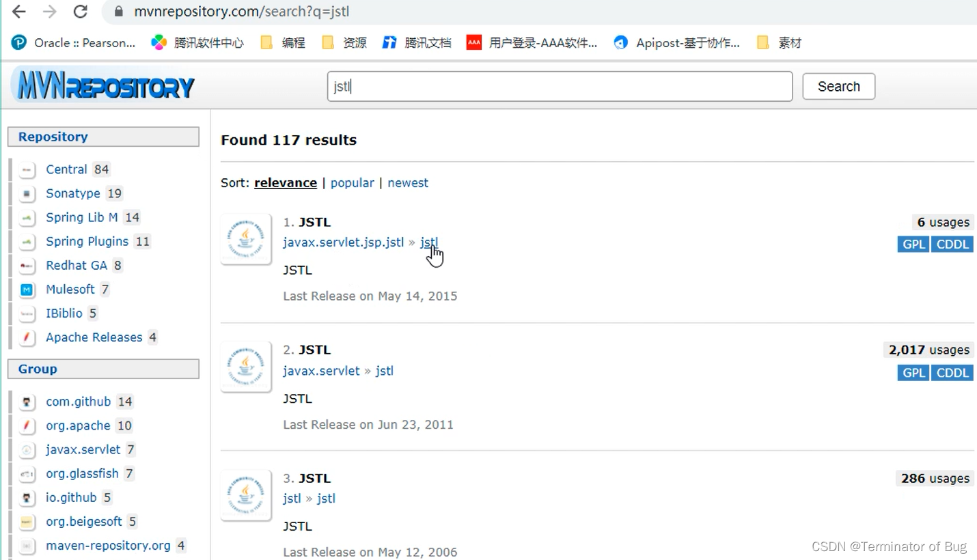
Task: Open jstl group link in result 3
Action: [x=292, y=499]
